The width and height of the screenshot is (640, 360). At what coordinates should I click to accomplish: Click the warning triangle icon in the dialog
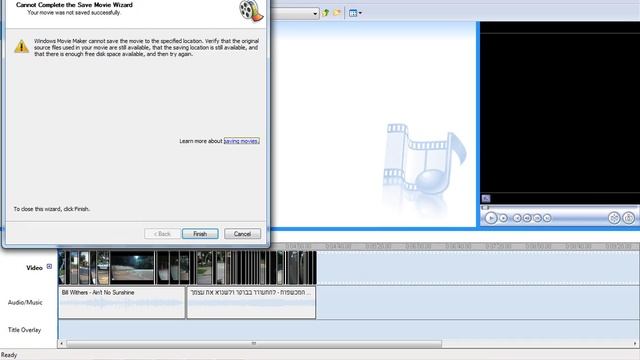tap(22, 46)
